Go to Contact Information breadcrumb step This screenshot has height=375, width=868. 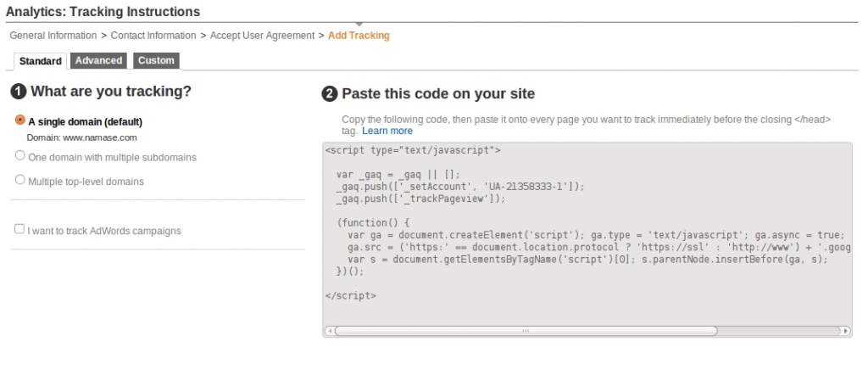point(153,36)
